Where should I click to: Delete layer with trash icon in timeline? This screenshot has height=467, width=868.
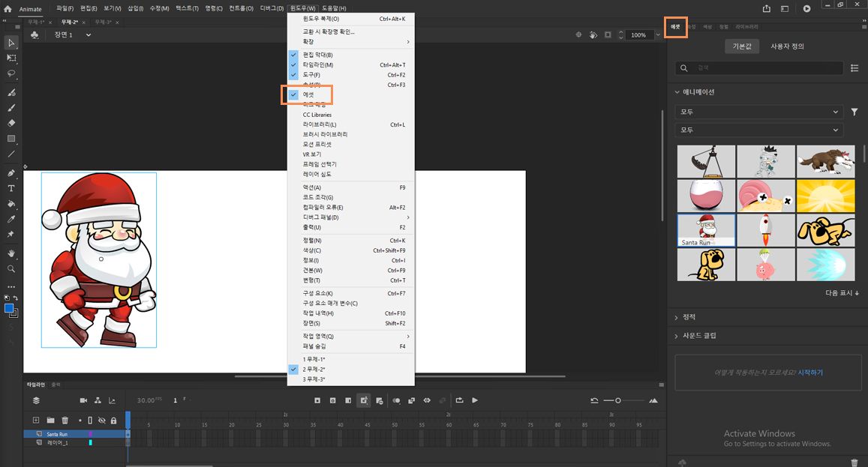coord(65,421)
